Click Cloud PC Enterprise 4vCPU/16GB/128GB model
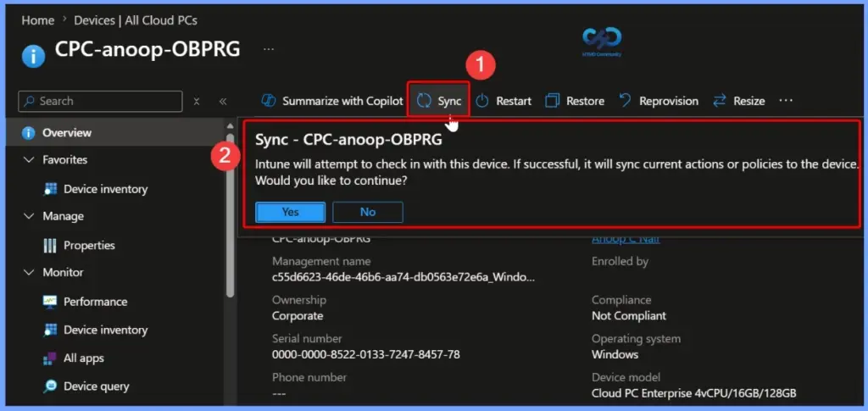Viewport: 868px width, 411px height. point(694,393)
